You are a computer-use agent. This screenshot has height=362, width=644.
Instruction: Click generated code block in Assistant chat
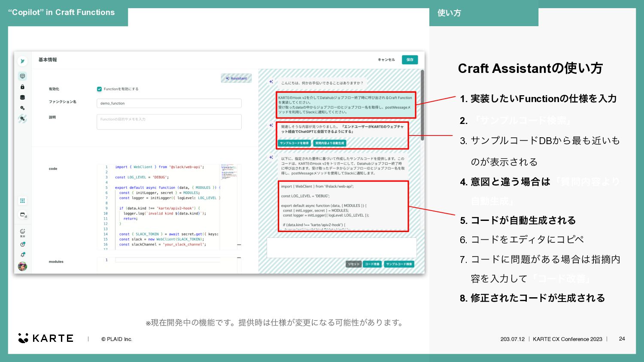point(343,206)
